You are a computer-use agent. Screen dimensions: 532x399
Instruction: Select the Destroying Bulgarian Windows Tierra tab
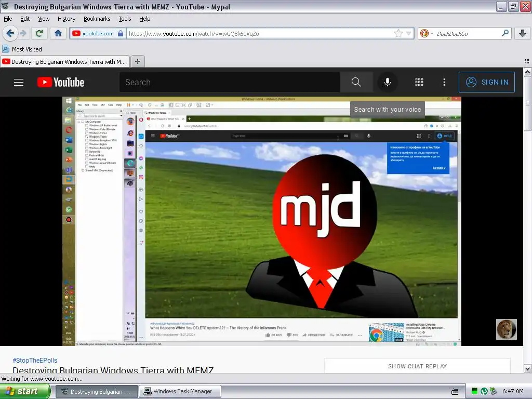coord(64,62)
